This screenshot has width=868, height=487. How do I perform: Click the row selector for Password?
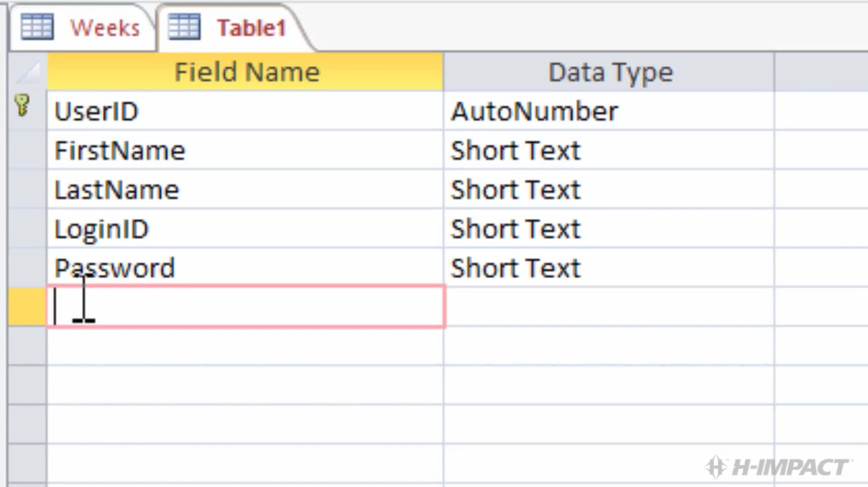(x=27, y=268)
